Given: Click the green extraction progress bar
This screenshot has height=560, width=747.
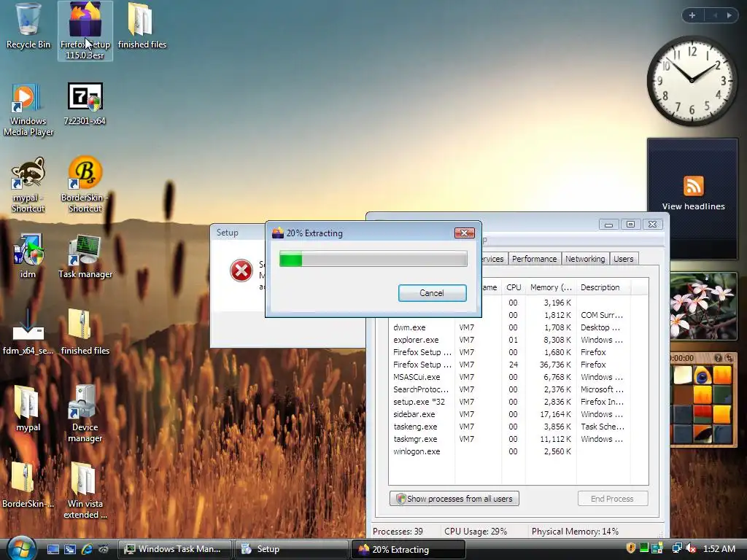Looking at the screenshot, I should 373,259.
